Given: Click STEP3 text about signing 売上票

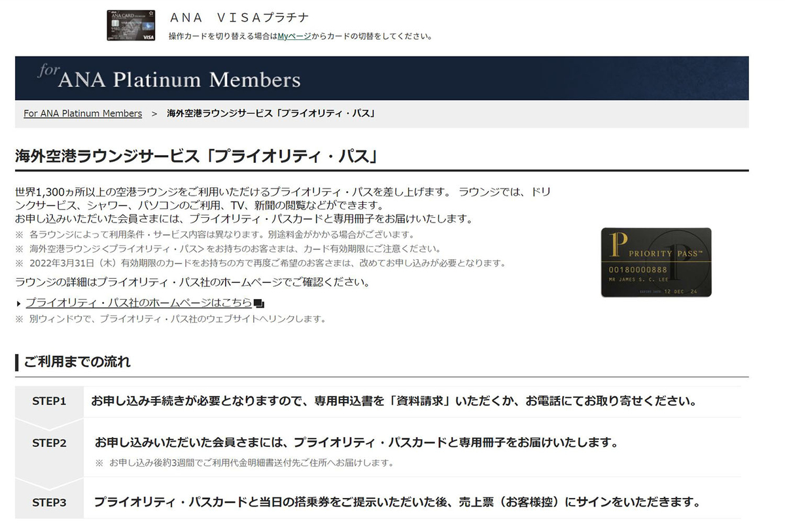Looking at the screenshot, I should pos(397,503).
